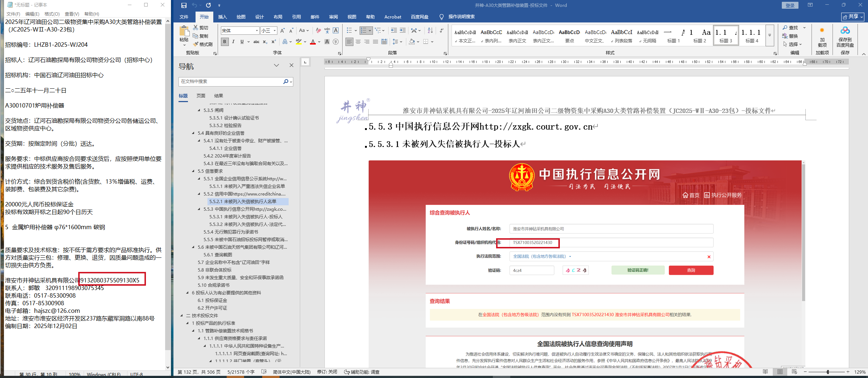Image resolution: width=868 pixels, height=378 pixels.
Task: Click the 查找 (Find) button
Action: 790,28
